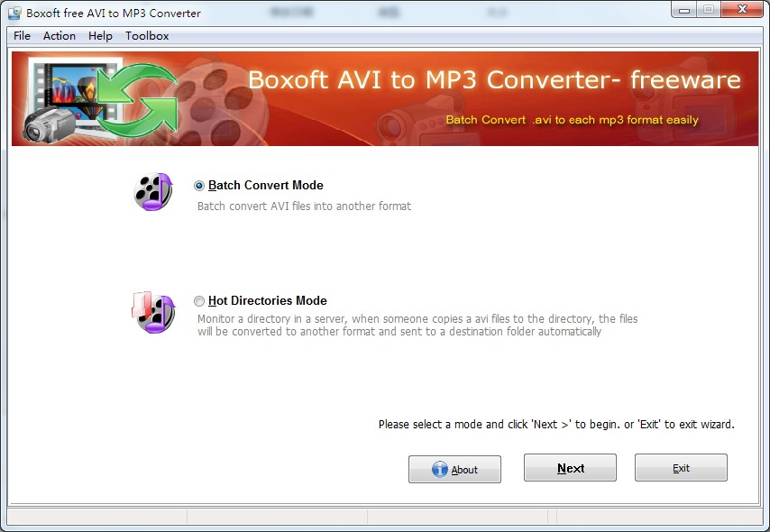Close the Boxoft converter window

point(742,9)
